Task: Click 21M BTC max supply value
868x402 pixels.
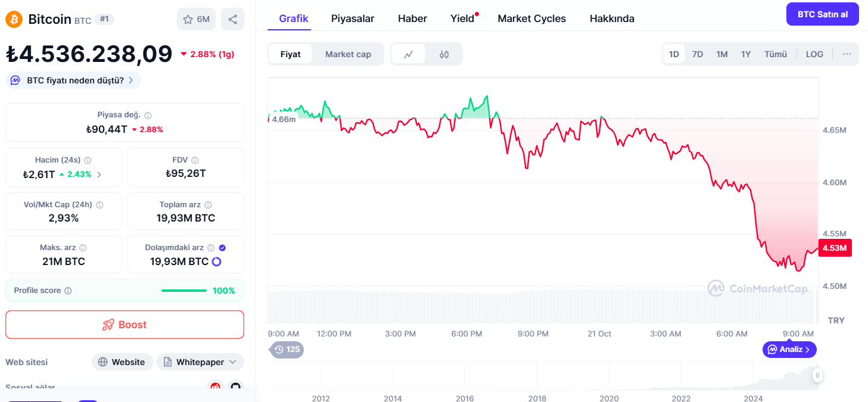Action: 63,261
